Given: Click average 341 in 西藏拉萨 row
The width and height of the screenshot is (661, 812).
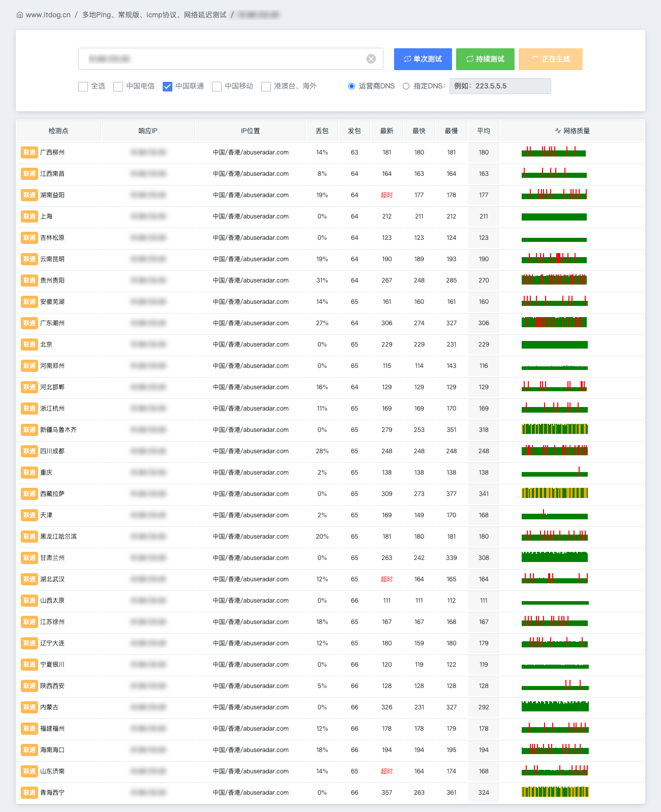Looking at the screenshot, I should [484, 494].
